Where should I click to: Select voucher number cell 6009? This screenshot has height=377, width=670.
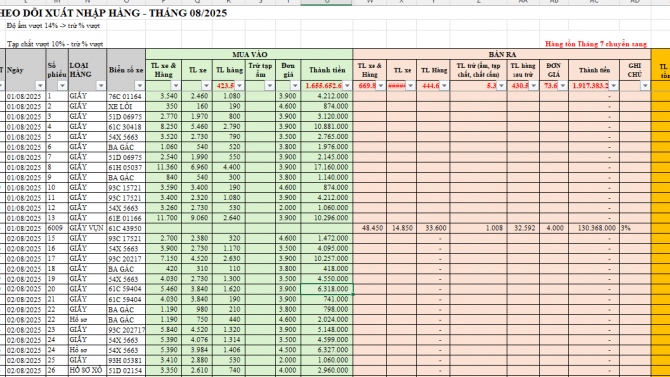pyautogui.click(x=57, y=228)
